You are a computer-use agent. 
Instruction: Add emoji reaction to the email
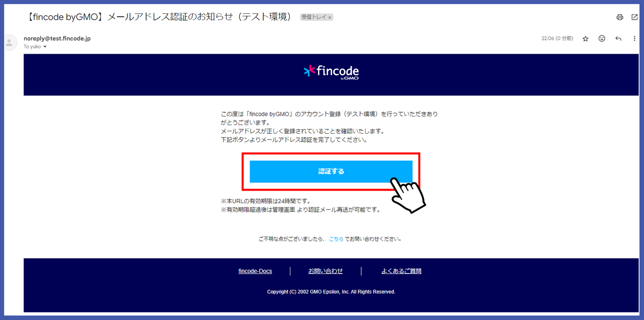click(x=602, y=39)
